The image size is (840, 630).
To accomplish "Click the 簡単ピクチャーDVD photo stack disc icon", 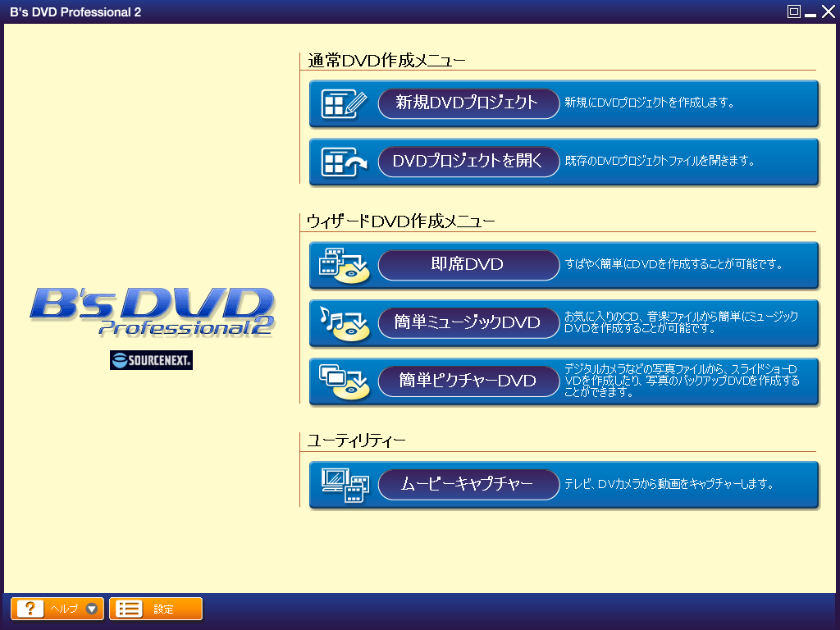I will point(344,381).
